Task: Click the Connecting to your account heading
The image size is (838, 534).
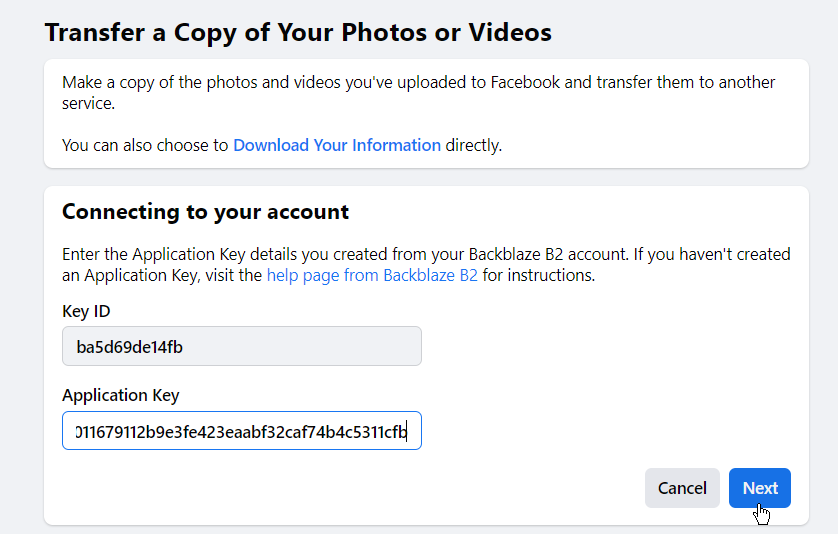Action: click(x=205, y=212)
